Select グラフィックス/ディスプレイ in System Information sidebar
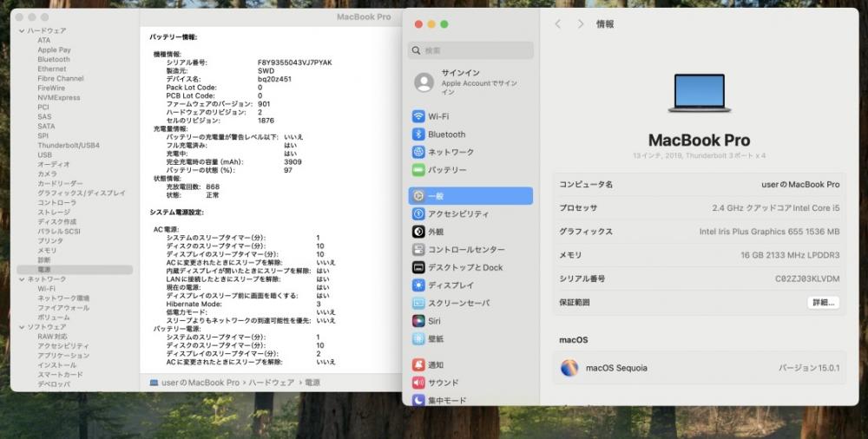The height and width of the screenshot is (439, 868). [82, 193]
